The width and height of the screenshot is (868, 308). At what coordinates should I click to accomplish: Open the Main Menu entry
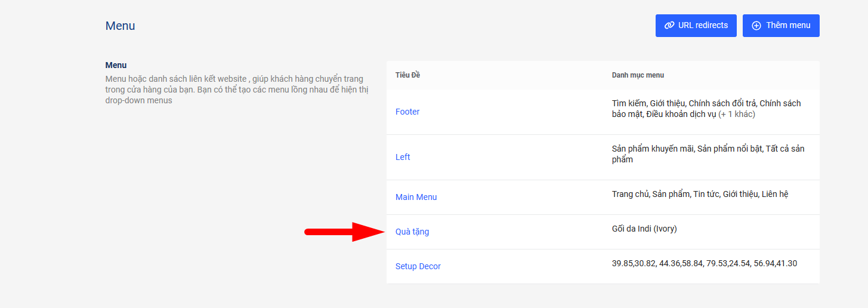pos(416,197)
